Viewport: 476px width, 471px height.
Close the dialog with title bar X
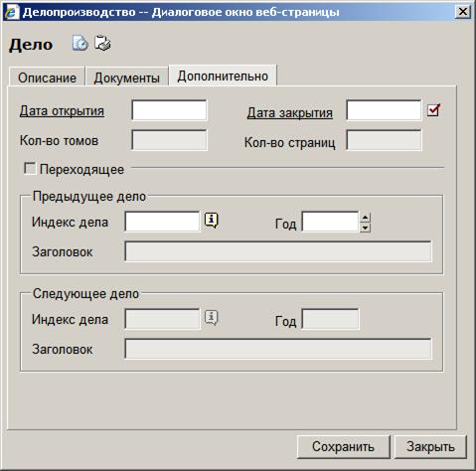pyautogui.click(x=462, y=12)
